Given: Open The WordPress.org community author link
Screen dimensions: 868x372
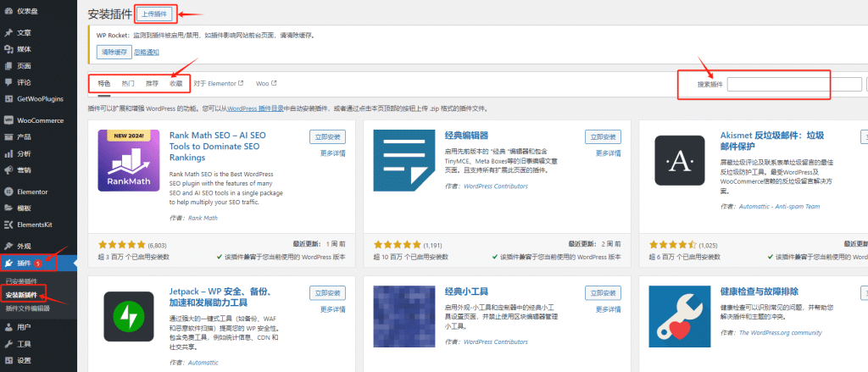Looking at the screenshot, I should pos(781,333).
